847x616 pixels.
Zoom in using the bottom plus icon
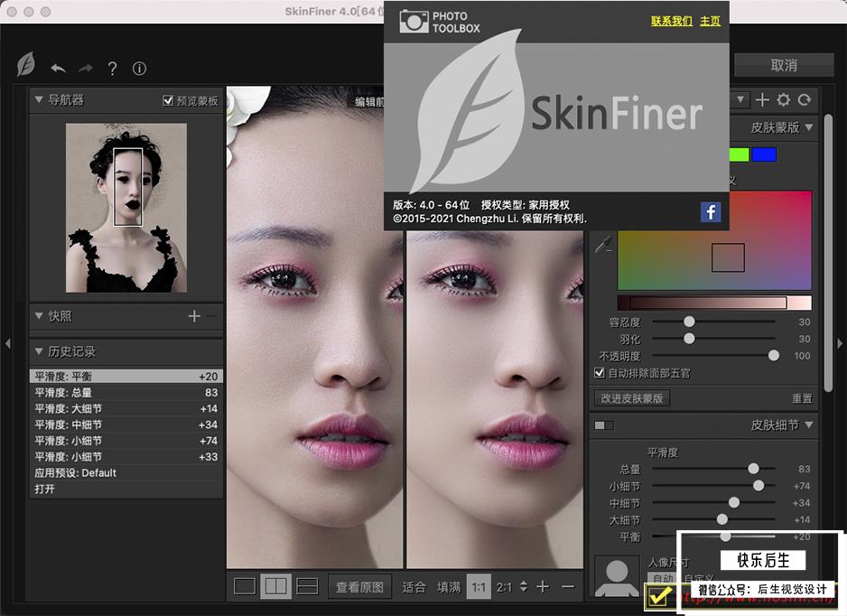pos(543,586)
